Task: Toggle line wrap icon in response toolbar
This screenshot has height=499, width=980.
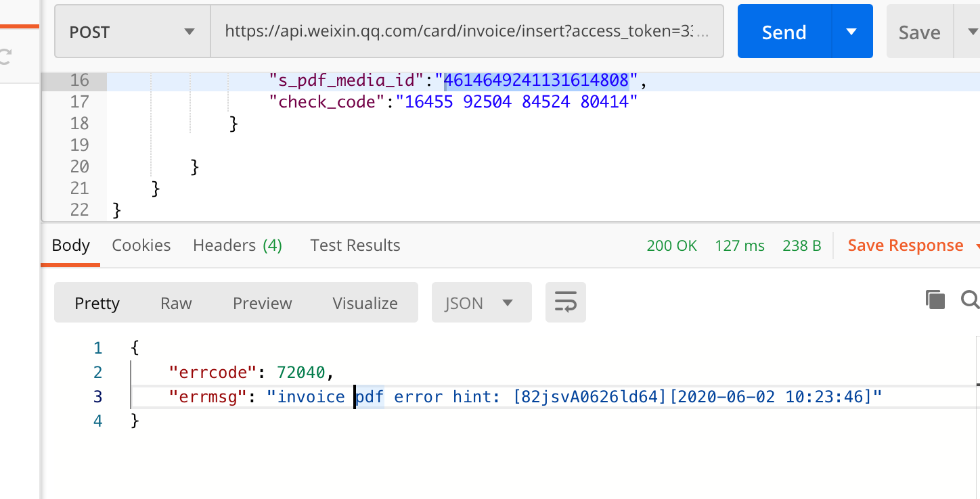Action: click(565, 302)
